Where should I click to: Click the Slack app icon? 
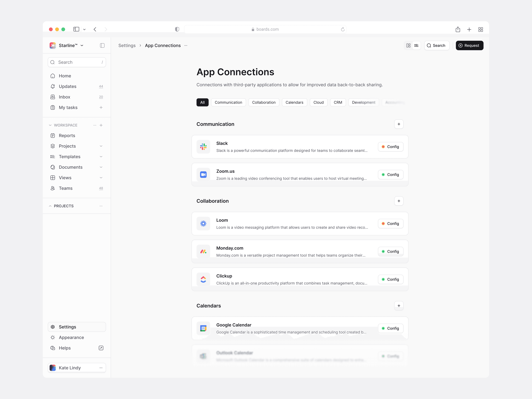[203, 147]
